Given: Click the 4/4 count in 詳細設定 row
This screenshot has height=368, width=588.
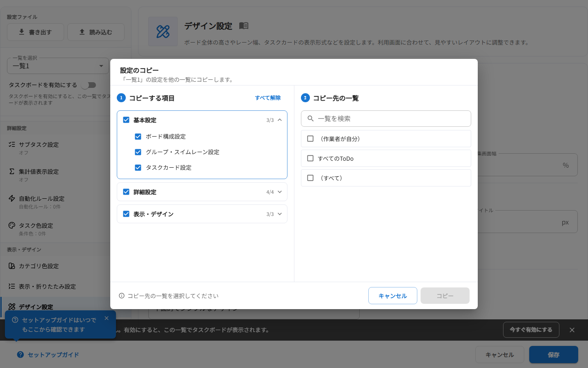Looking at the screenshot, I should pyautogui.click(x=270, y=192).
